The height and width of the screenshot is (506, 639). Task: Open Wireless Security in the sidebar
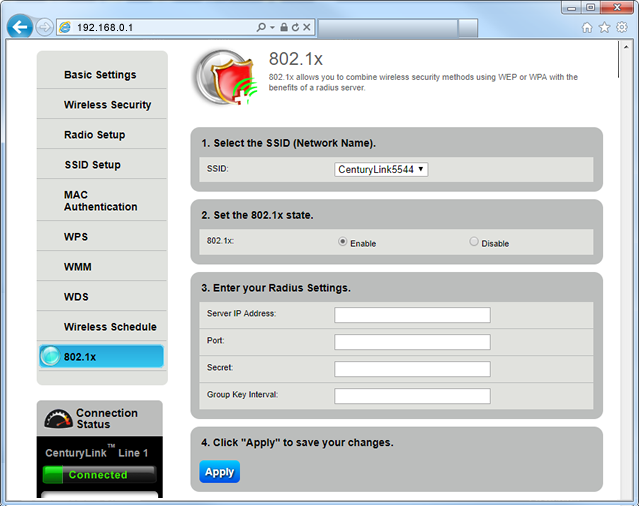107,105
